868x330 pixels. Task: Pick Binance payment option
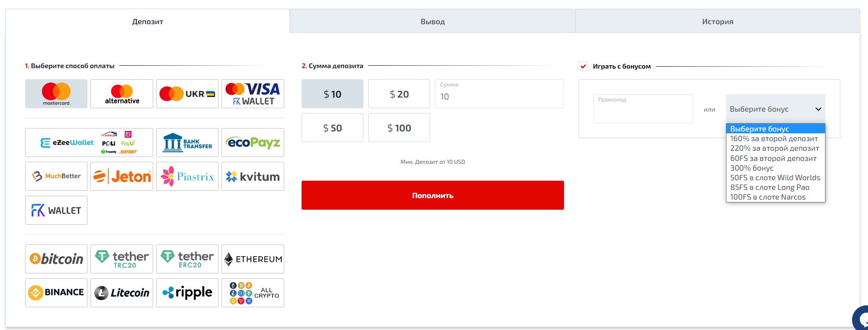[x=56, y=293]
